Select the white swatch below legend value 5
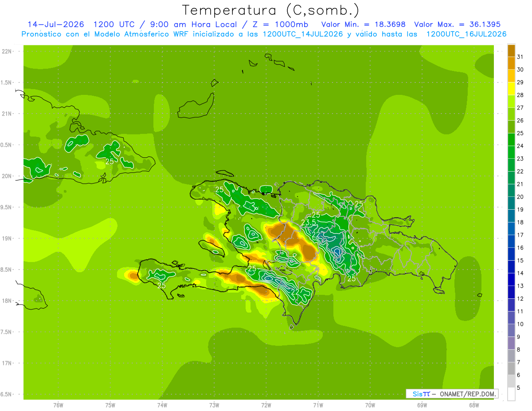 coord(511,394)
